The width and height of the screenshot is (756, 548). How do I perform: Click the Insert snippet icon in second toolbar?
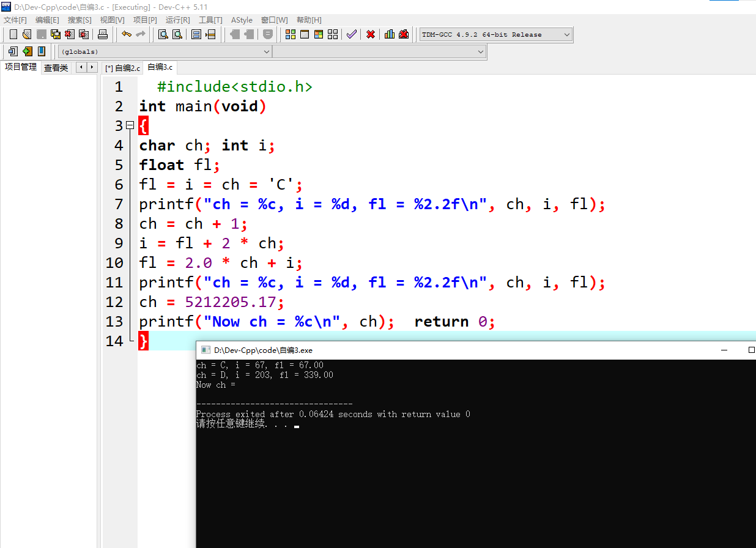(x=13, y=51)
